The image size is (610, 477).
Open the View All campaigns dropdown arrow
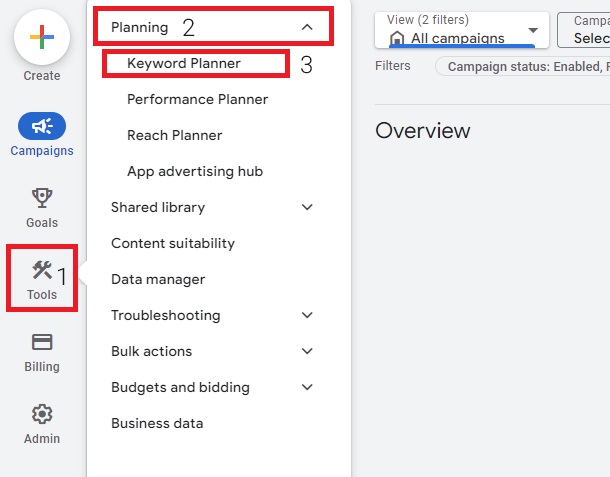533,30
